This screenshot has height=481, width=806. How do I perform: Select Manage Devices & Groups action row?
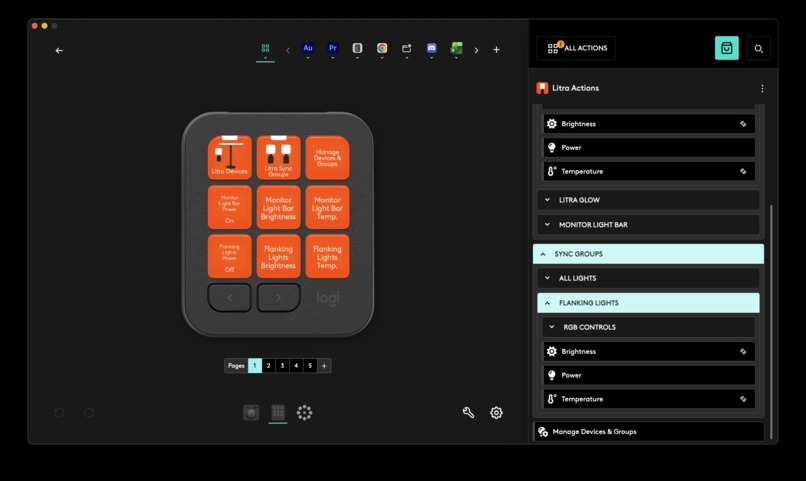649,432
